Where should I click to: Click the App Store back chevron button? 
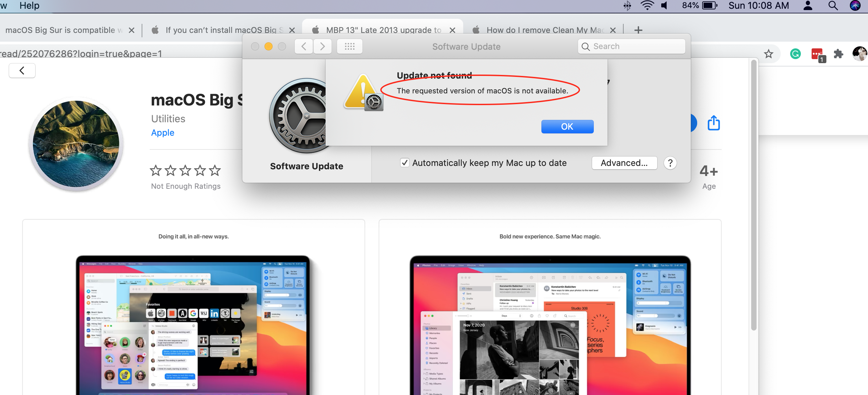point(22,71)
